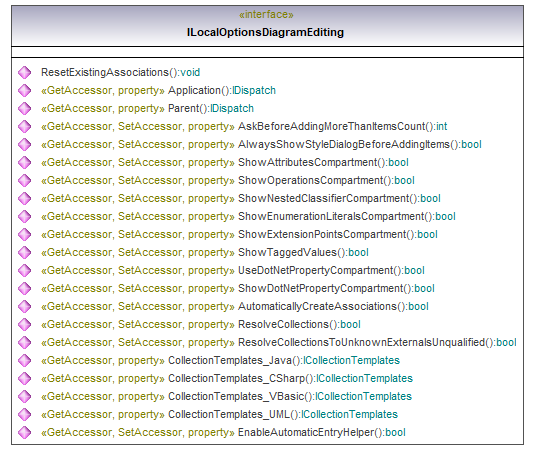Select AskBeforeAddingMoreThanItemsCount():int operation text
534x449 pixels.
(x=343, y=126)
